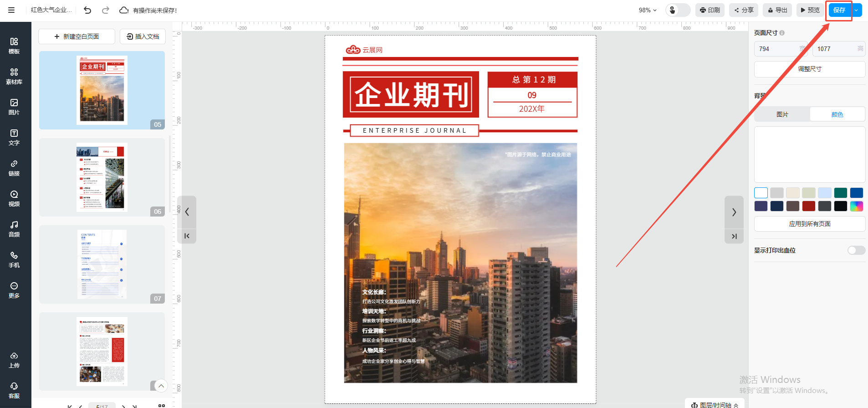Image resolution: width=868 pixels, height=408 pixels.
Task: Open the hamburger main menu
Action: point(11,10)
